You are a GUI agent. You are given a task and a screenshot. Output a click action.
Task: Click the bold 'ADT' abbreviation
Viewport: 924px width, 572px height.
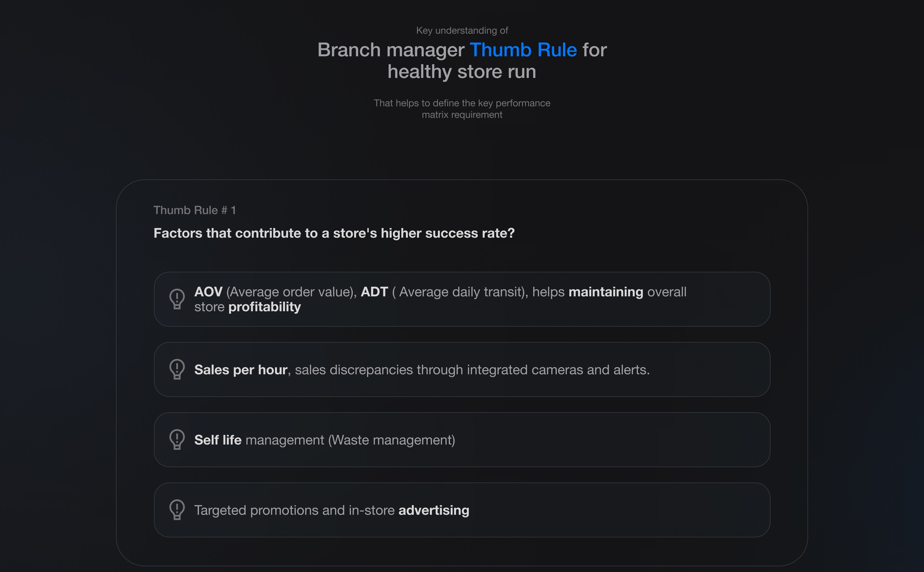(x=374, y=292)
